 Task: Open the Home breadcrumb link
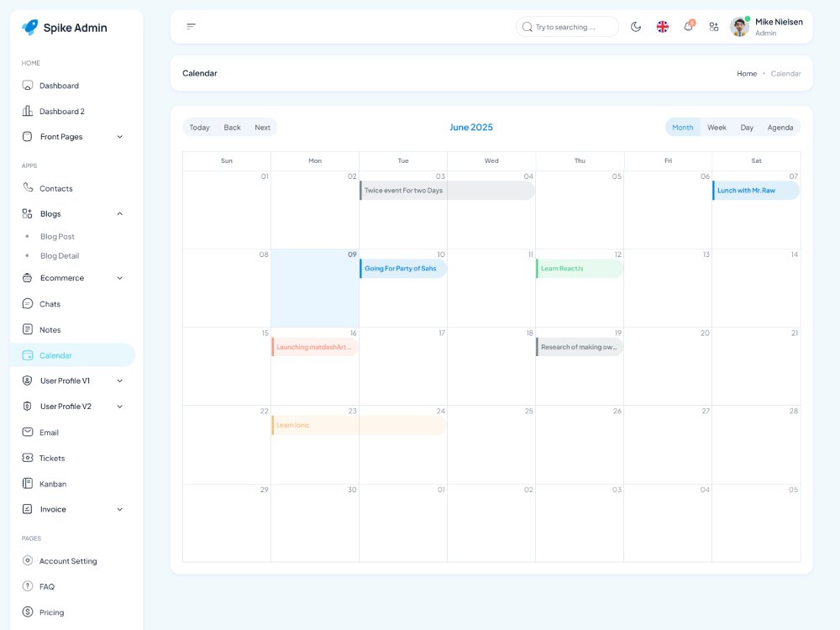click(747, 74)
